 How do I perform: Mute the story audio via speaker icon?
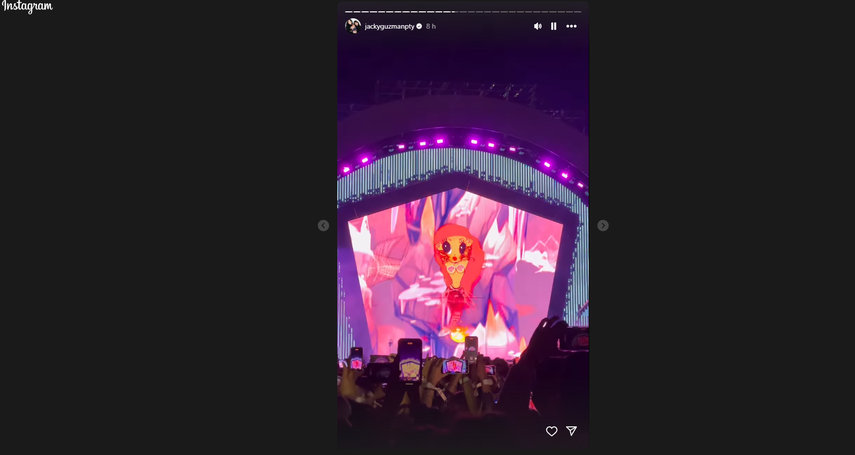538,26
